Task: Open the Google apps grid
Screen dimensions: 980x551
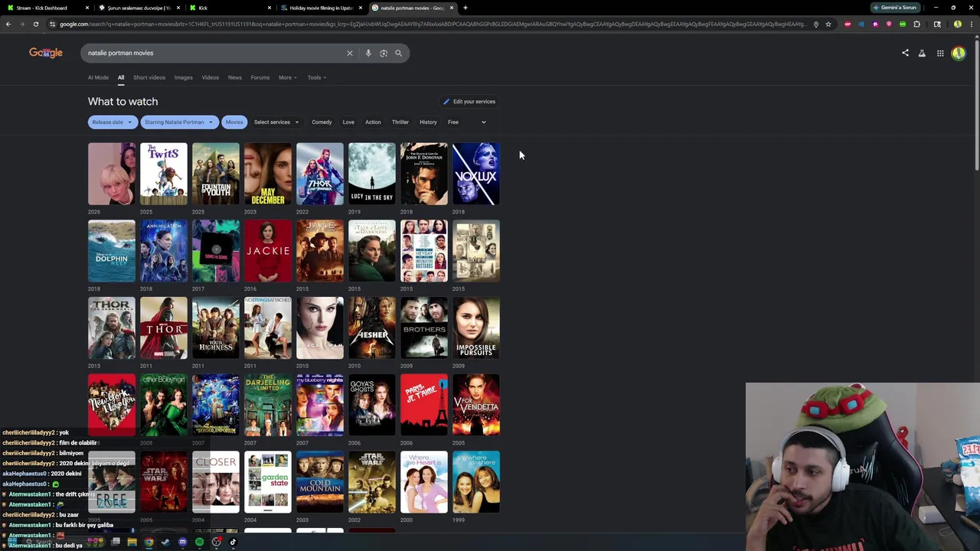Action: click(940, 53)
